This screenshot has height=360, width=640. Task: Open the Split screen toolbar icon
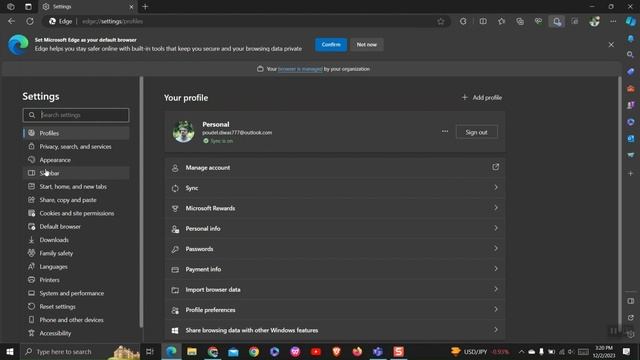(x=483, y=21)
